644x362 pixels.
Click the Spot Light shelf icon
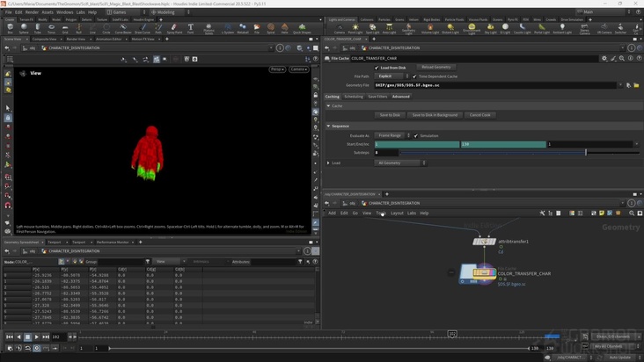click(x=374, y=28)
